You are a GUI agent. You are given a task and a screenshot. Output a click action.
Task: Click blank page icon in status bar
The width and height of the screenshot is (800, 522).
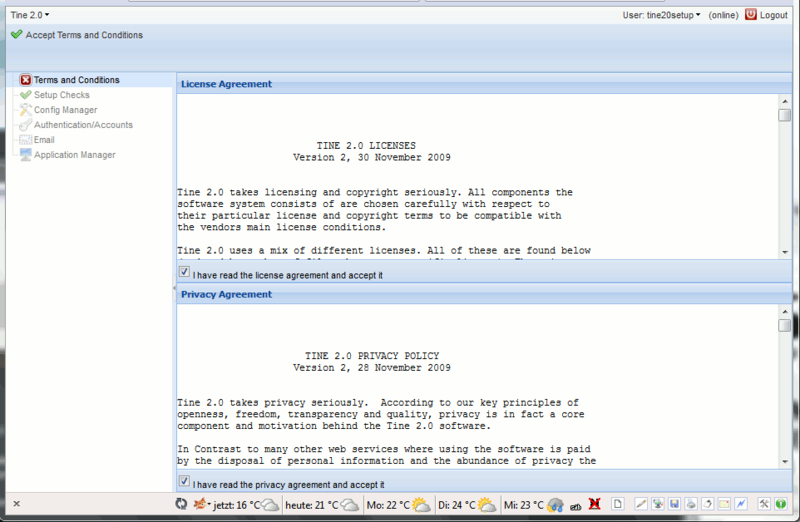point(617,504)
